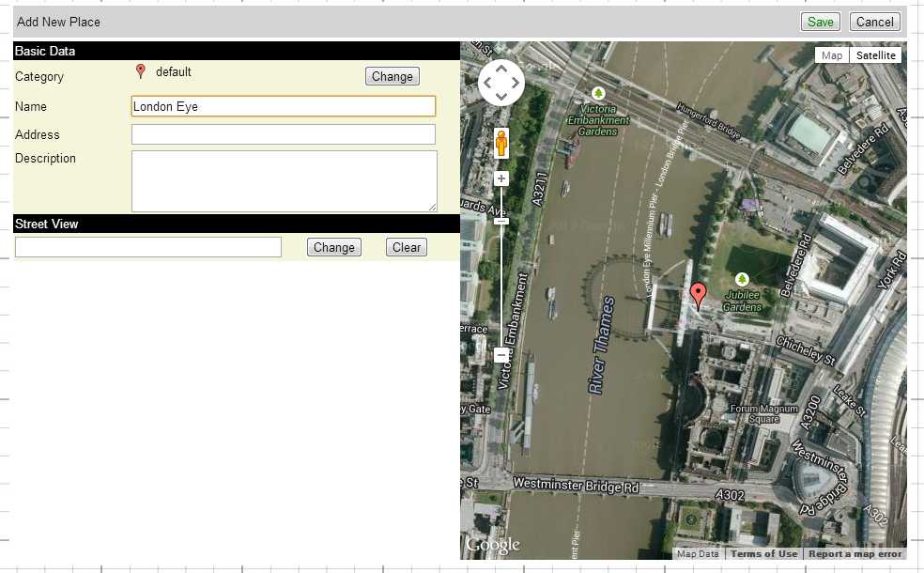The image size is (924, 573).
Task: Click the Forum Magnum Square label
Action: click(763, 413)
